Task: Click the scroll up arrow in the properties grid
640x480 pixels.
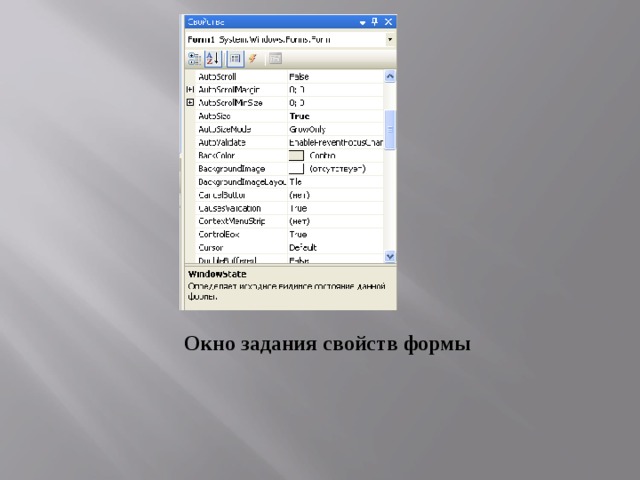Action: pos(390,76)
